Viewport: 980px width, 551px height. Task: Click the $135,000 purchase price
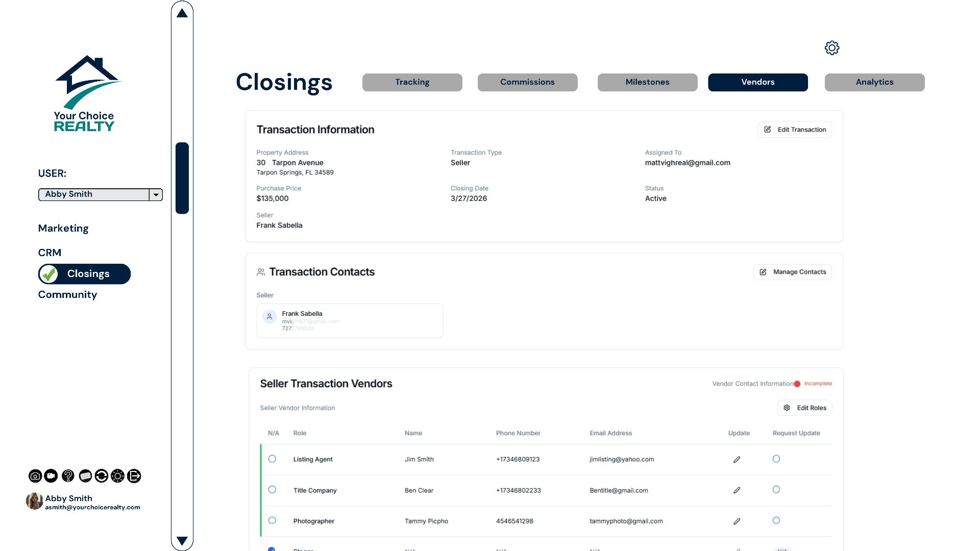click(273, 198)
